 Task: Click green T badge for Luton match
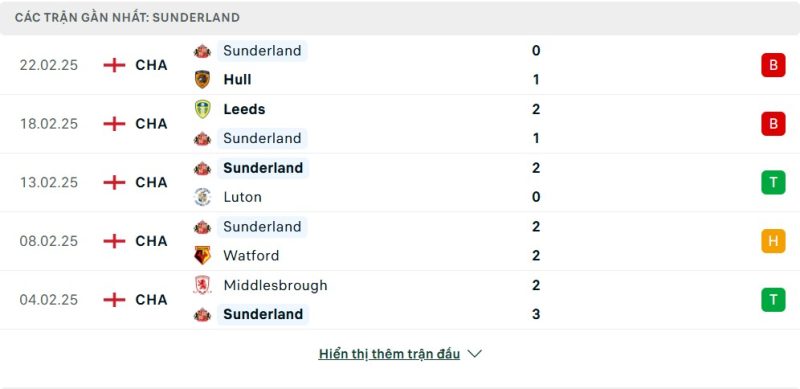pos(773,183)
